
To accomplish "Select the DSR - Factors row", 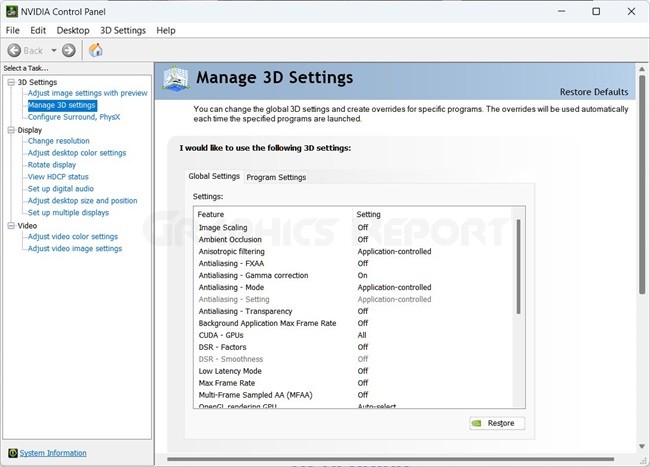I will pyautogui.click(x=355, y=347).
